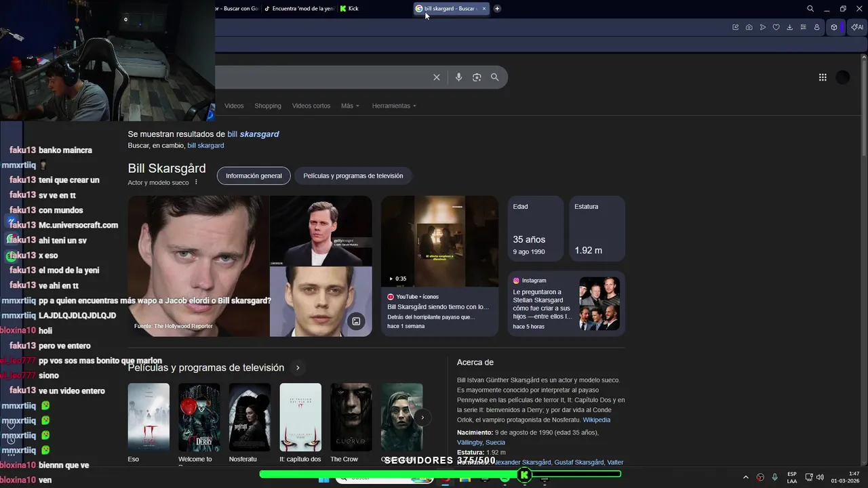Viewport: 868px width, 488px height.
Task: Take a snapshot with camera icon
Action: [749, 27]
